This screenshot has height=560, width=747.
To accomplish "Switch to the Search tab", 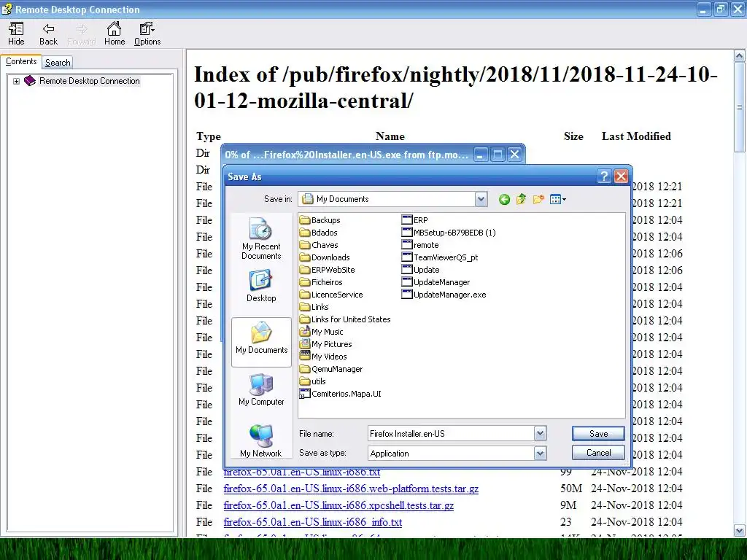I will [x=58, y=63].
